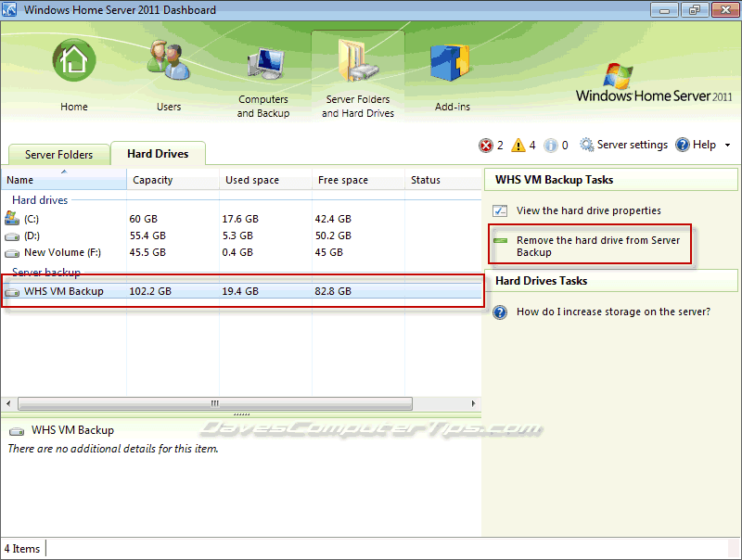The image size is (742, 560).
Task: Sort list by Free space column header
Action: click(358, 180)
